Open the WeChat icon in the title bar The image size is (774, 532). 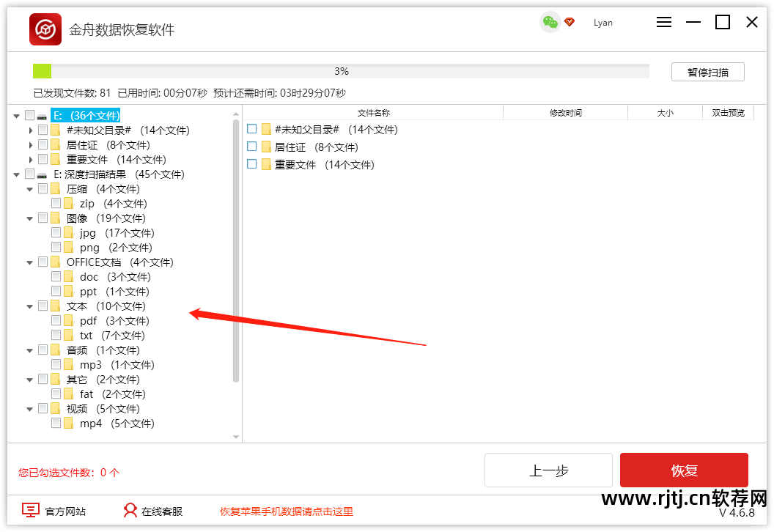coord(549,23)
